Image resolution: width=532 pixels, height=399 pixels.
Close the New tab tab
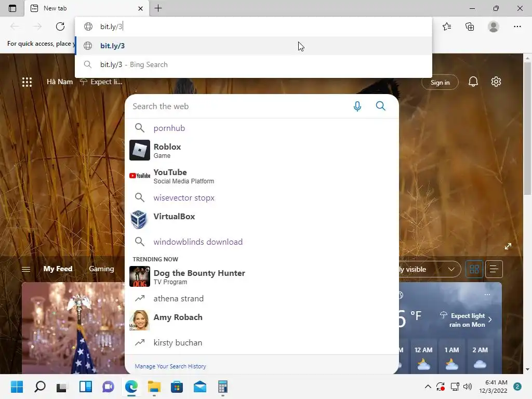(x=140, y=8)
